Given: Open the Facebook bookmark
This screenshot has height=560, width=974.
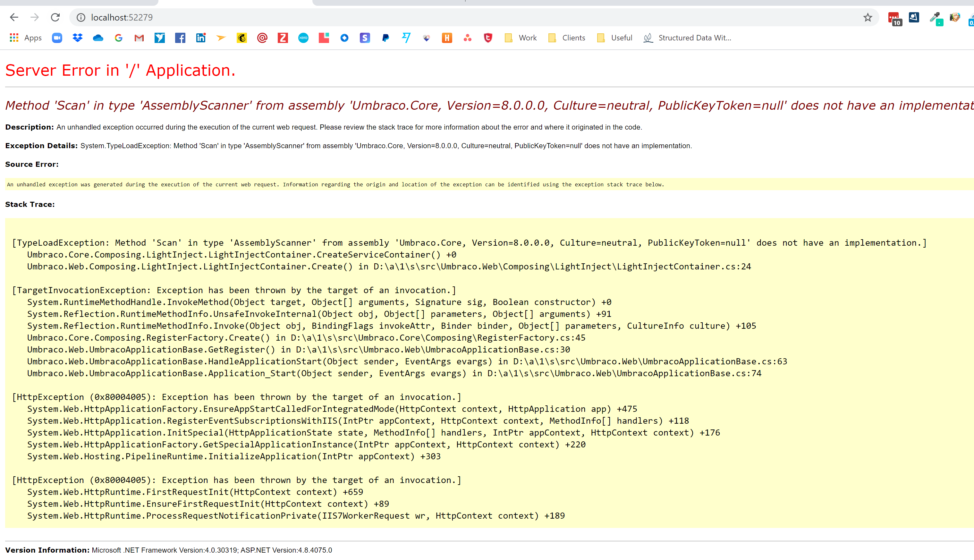Looking at the screenshot, I should 180,38.
